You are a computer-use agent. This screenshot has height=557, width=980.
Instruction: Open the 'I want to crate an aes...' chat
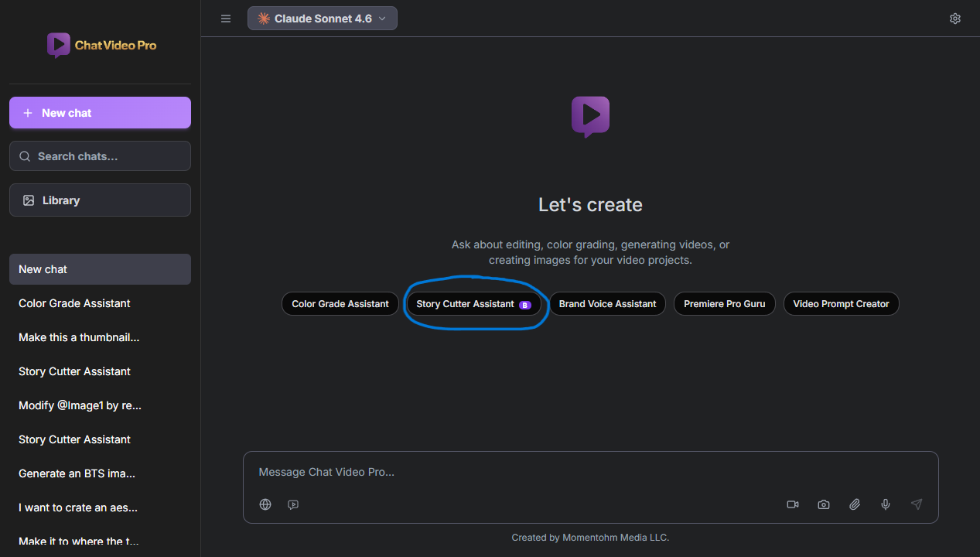[x=100, y=507]
